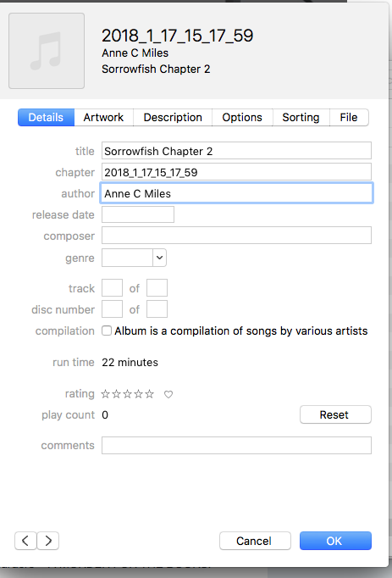The height and width of the screenshot is (578, 392).
Task: Go to previous item with left arrow
Action: (25, 541)
